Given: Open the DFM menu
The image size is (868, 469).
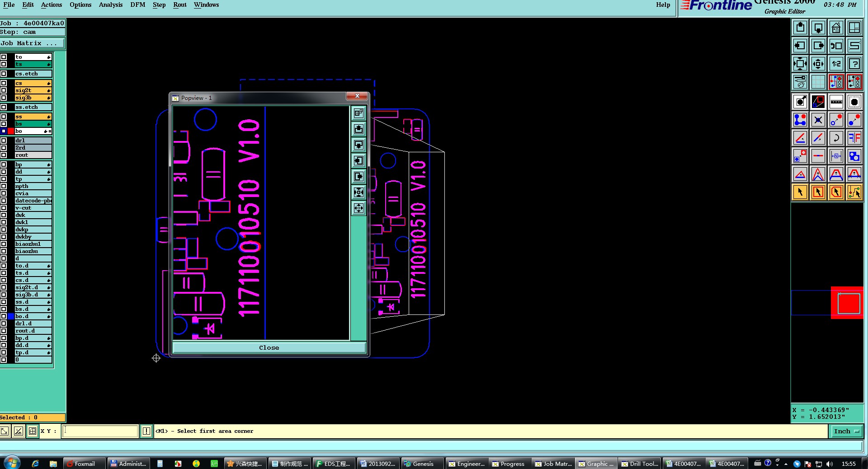Looking at the screenshot, I should point(138,5).
